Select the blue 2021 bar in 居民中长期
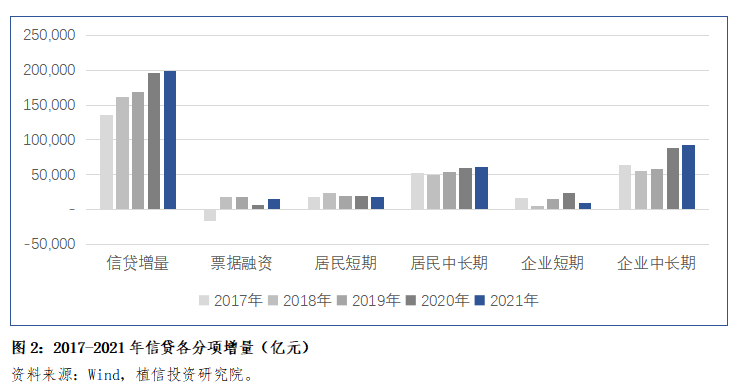The height and width of the screenshot is (387, 737). point(481,188)
